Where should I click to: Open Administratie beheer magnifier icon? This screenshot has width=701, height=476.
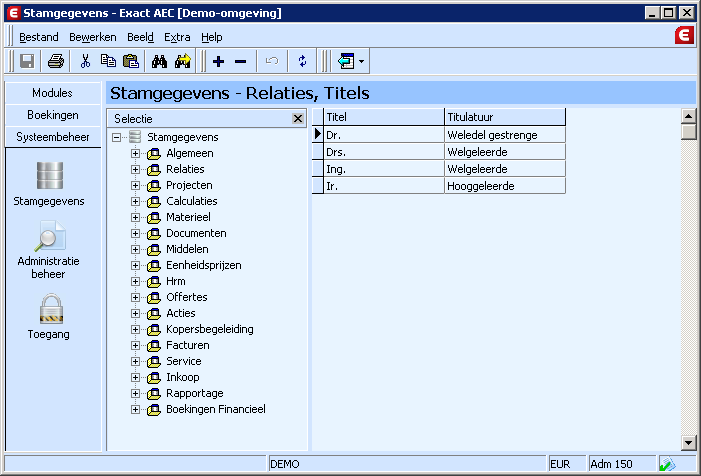pos(49,236)
